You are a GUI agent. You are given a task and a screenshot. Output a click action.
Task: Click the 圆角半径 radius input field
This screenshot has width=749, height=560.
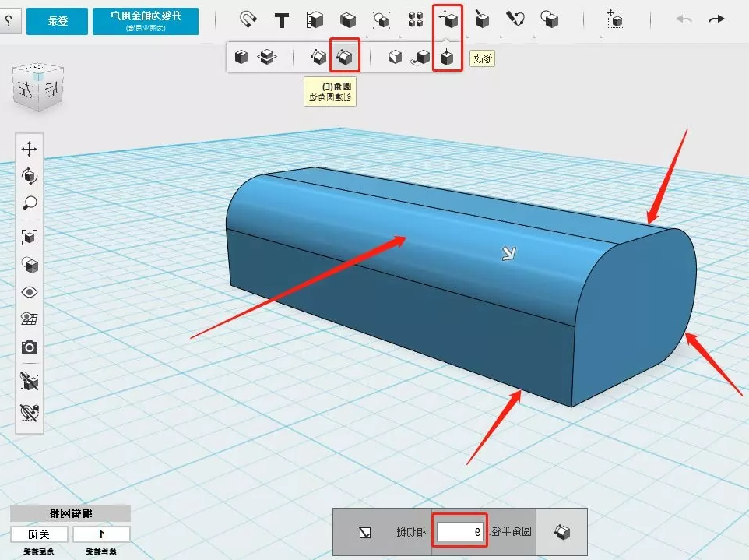[460, 531]
